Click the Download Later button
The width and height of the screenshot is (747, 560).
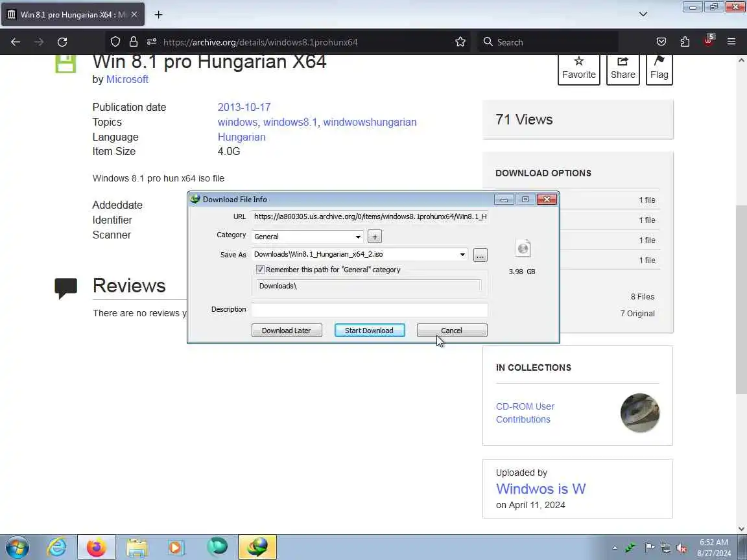click(x=287, y=331)
